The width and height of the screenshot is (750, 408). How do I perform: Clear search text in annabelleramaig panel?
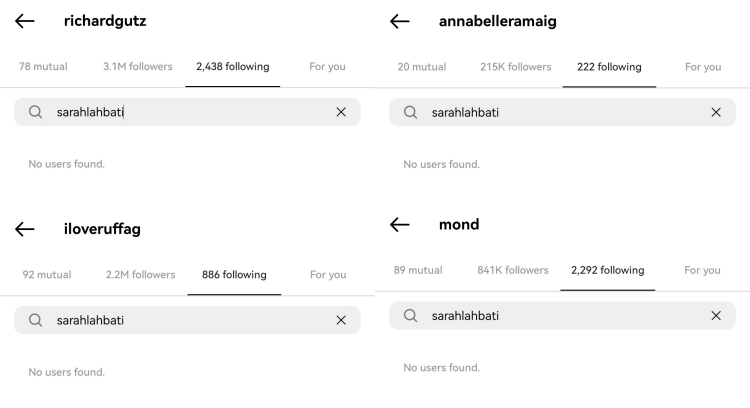716,112
